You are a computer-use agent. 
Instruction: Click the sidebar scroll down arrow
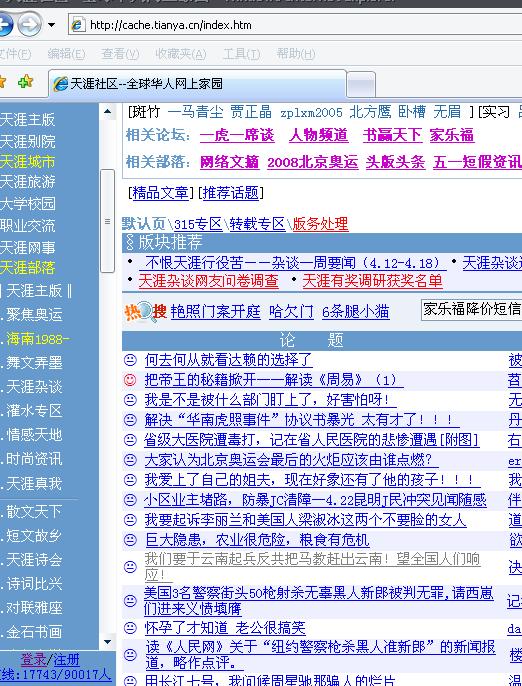pos(107,642)
